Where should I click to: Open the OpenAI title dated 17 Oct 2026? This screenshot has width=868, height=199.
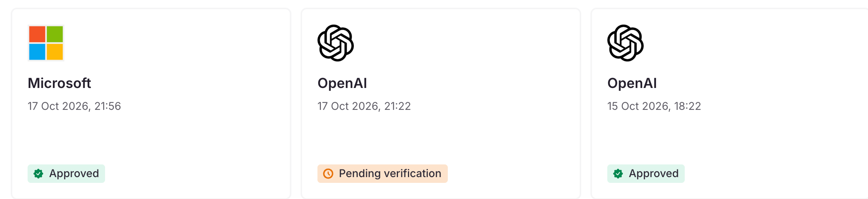click(x=342, y=83)
